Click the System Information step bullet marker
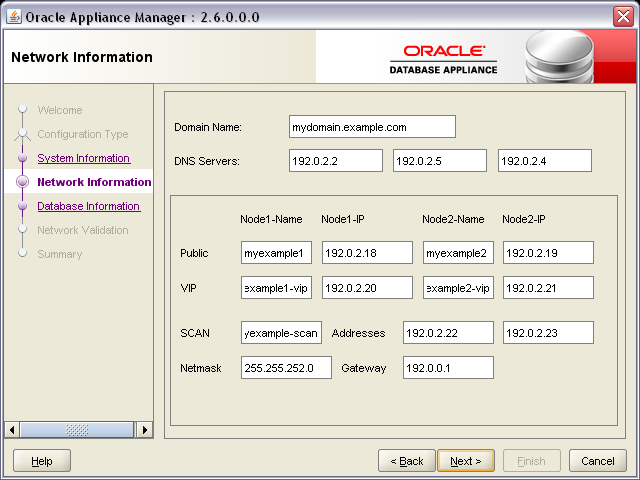Image resolution: width=640 pixels, height=480 pixels. [22, 158]
